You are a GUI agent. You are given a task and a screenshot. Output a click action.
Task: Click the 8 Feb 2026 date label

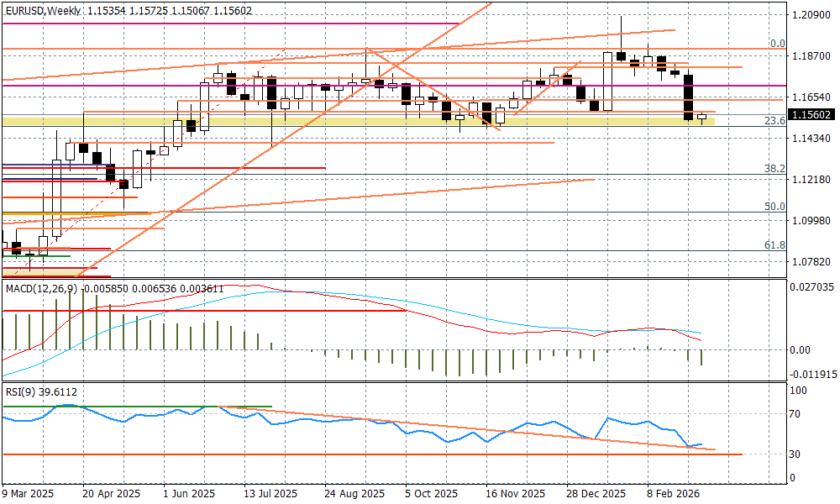pos(672,494)
